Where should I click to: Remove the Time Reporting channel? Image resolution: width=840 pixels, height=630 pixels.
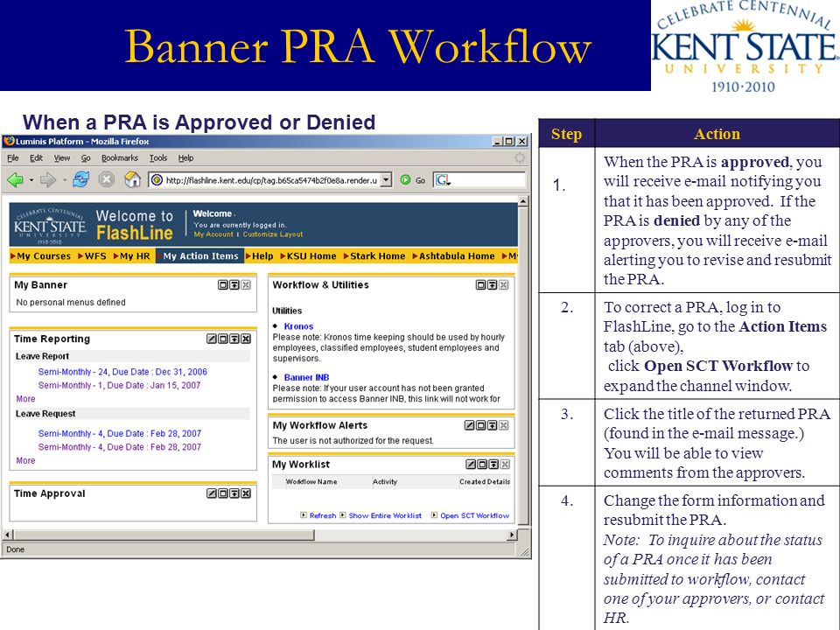[245, 339]
